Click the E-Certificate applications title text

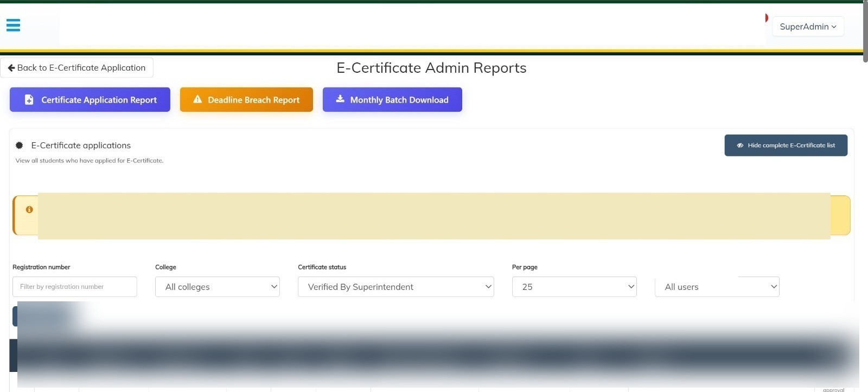tap(81, 146)
